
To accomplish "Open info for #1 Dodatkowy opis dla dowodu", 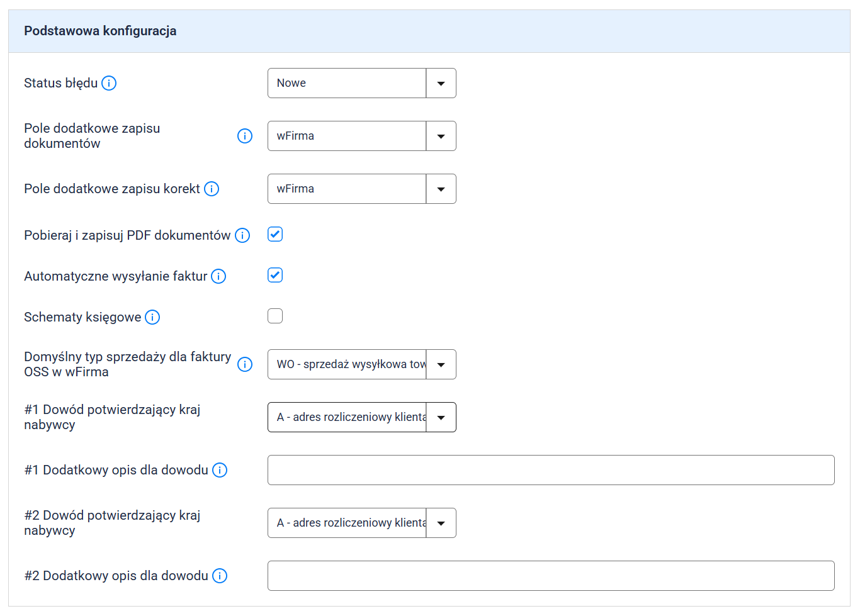I will tap(220, 470).
